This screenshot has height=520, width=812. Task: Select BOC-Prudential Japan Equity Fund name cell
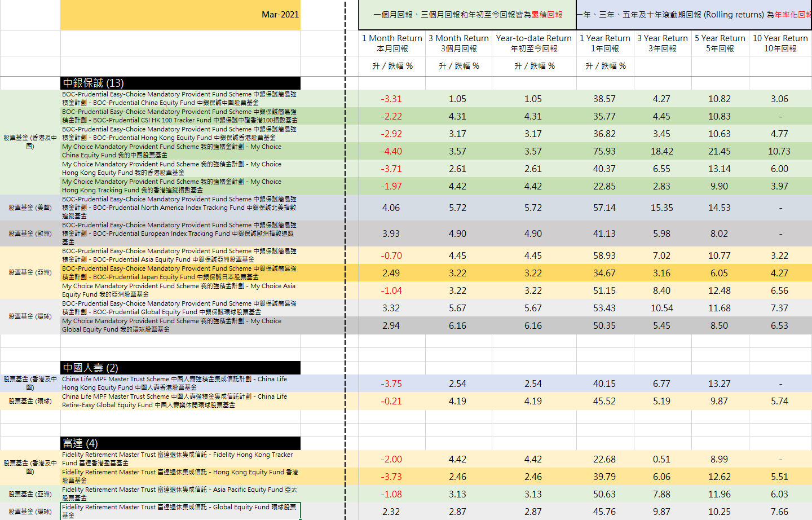click(180, 273)
